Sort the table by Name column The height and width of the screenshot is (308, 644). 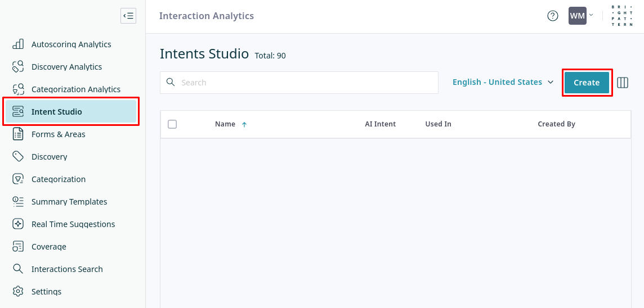coord(225,124)
